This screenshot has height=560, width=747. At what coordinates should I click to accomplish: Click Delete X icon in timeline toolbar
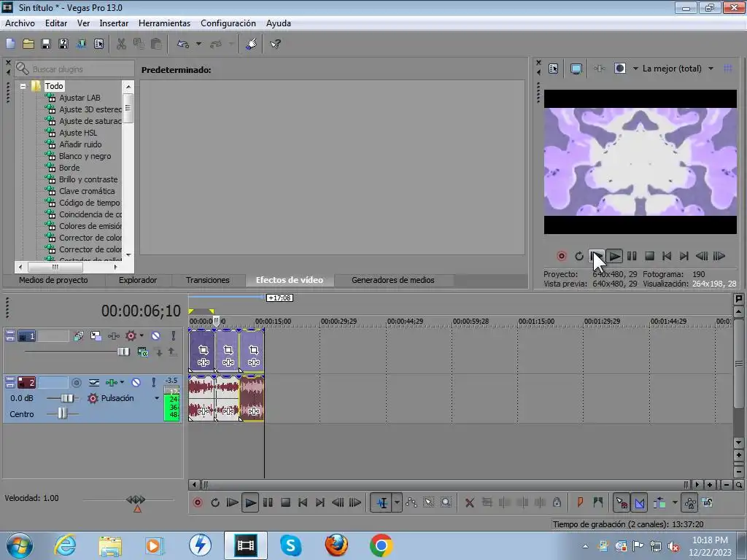click(469, 502)
